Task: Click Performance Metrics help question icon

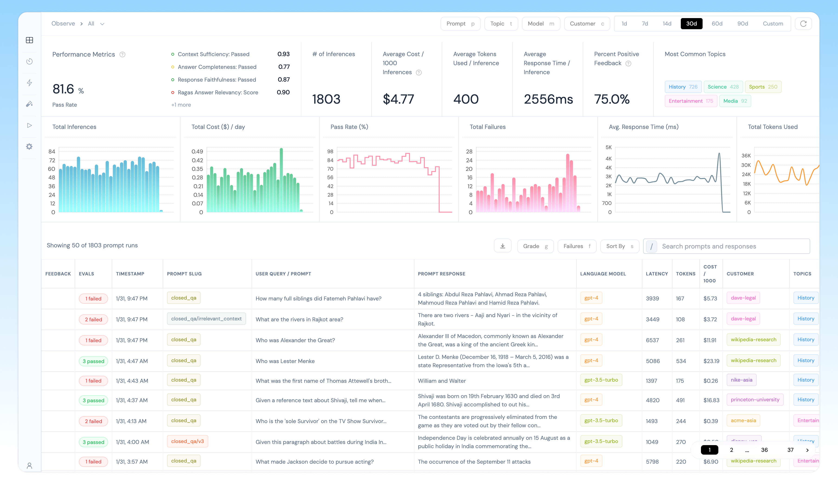Action: (122, 54)
